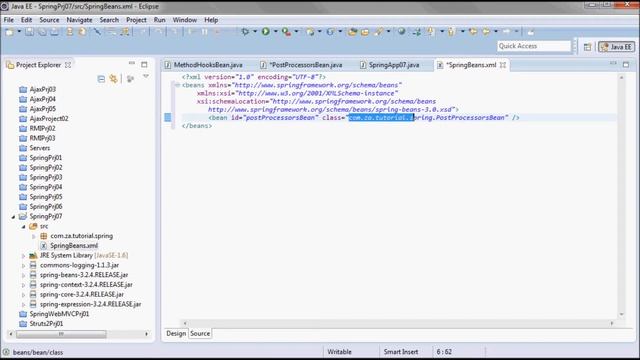Click the Open Web Browser globe icon
This screenshot has height=360, width=640.
[x=402, y=31]
